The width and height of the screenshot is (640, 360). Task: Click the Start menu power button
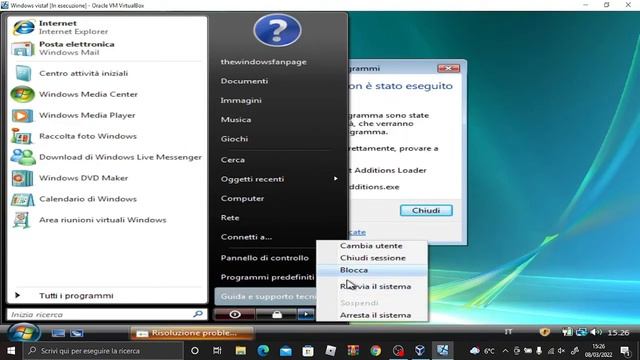coord(235,314)
